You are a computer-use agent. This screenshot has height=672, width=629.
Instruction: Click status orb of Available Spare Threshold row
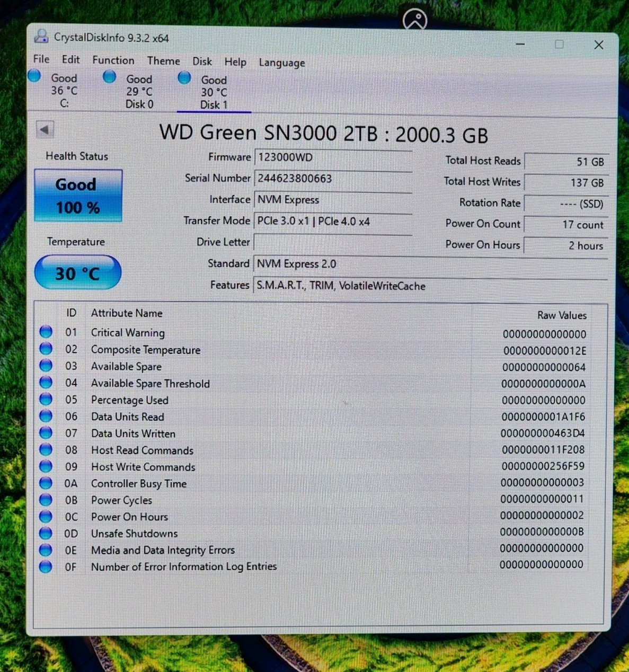click(46, 382)
